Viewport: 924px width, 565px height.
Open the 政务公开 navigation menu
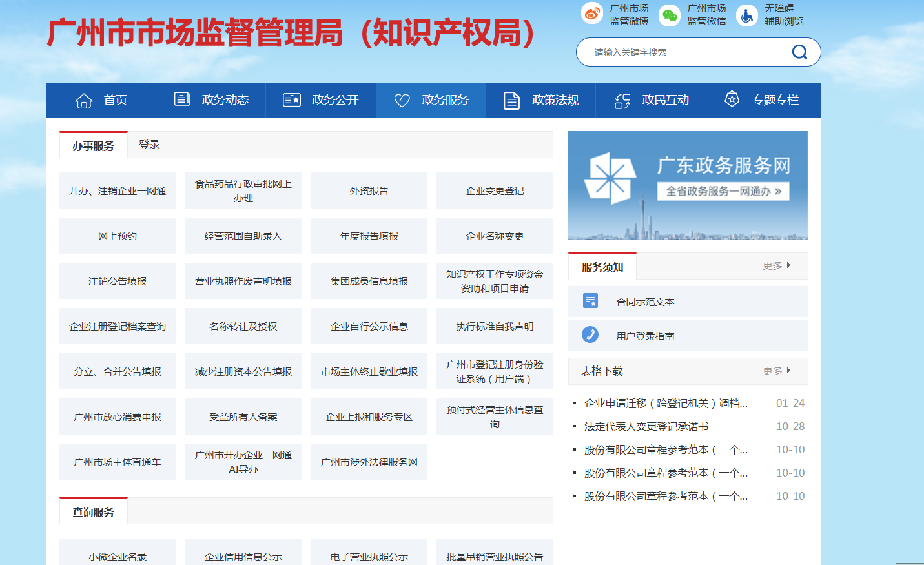tap(321, 100)
